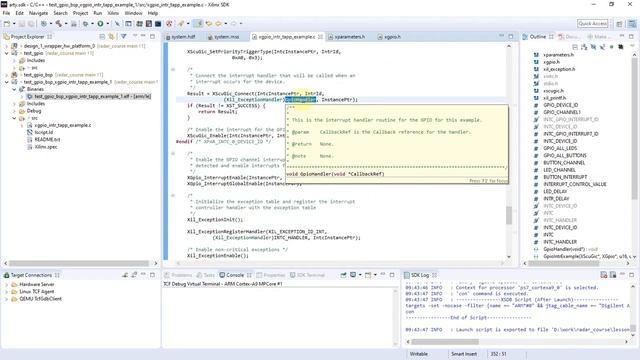Select GpioHandler function in Outline
Screen dimensions: 640x360
[570, 249]
